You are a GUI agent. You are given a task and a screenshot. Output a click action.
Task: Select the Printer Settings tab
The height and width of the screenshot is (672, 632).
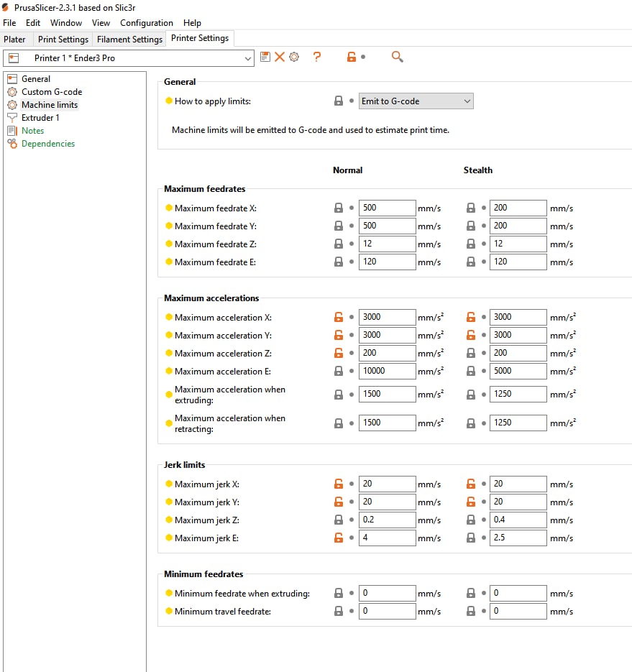pos(200,38)
